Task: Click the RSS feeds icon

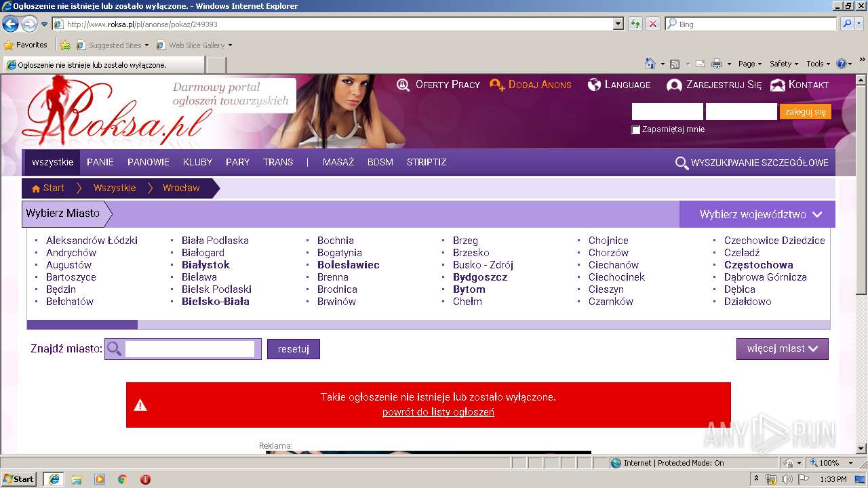Action: [675, 64]
